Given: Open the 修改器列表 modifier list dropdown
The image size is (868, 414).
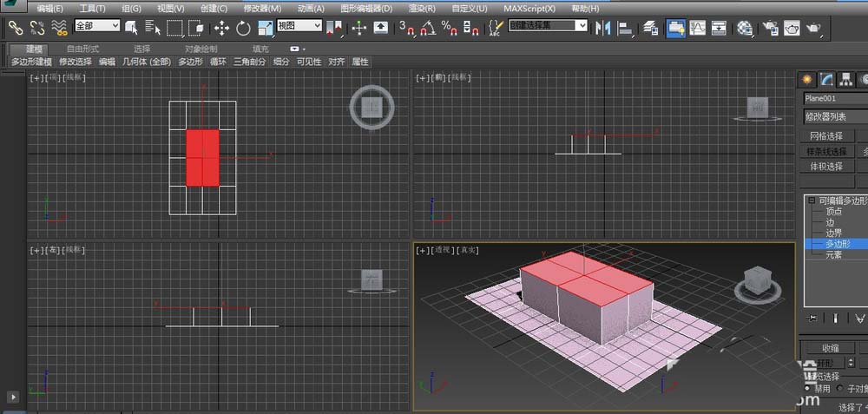Looking at the screenshot, I should [835, 117].
